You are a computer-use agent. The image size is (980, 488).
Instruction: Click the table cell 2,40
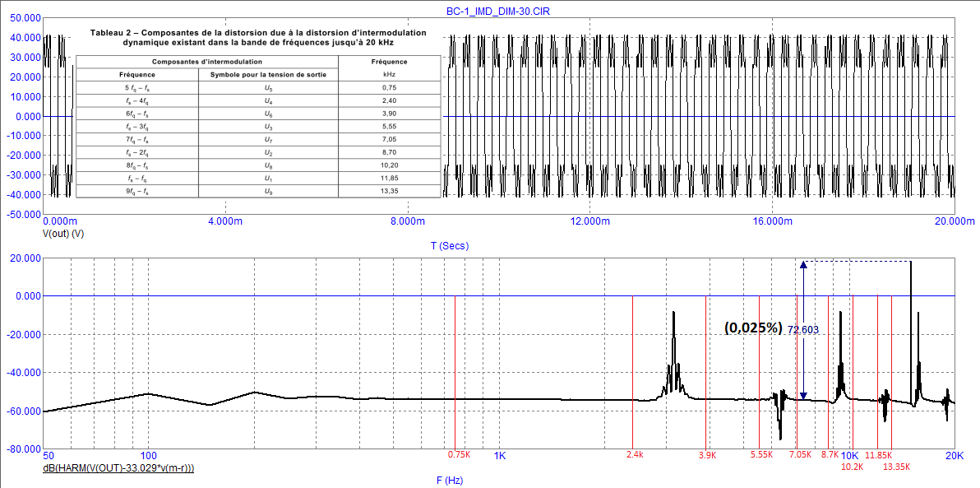389,100
